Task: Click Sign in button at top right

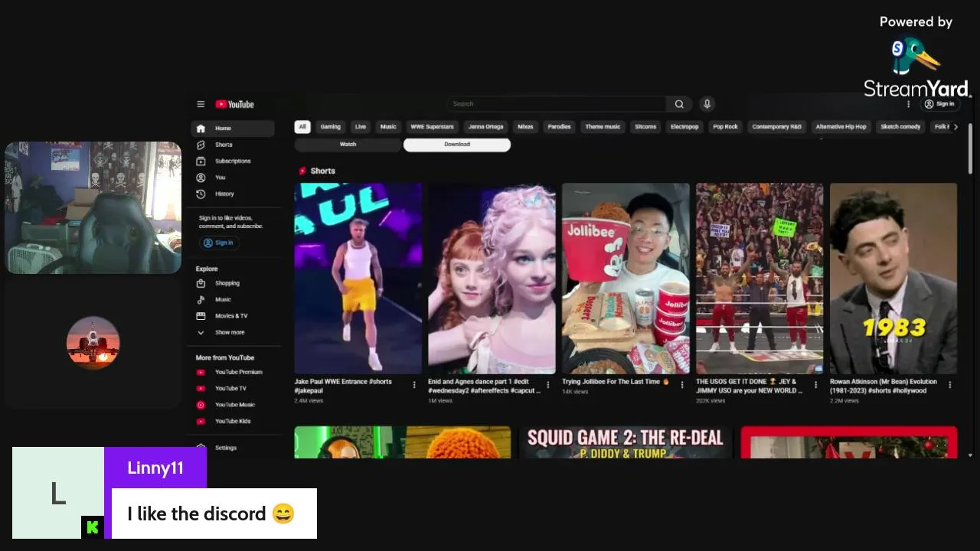Action: click(x=939, y=104)
